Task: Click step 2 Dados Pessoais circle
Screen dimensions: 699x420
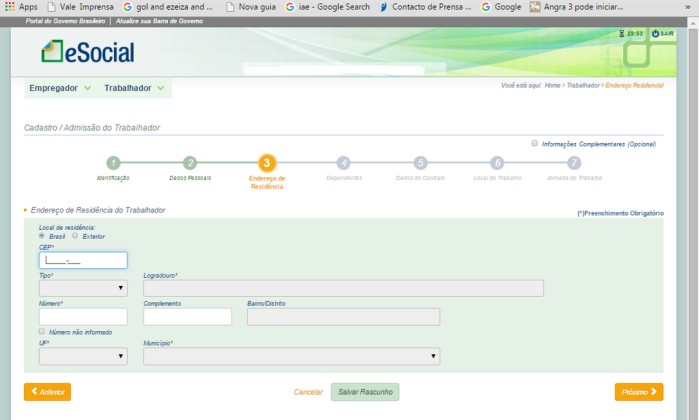Action: (x=190, y=163)
